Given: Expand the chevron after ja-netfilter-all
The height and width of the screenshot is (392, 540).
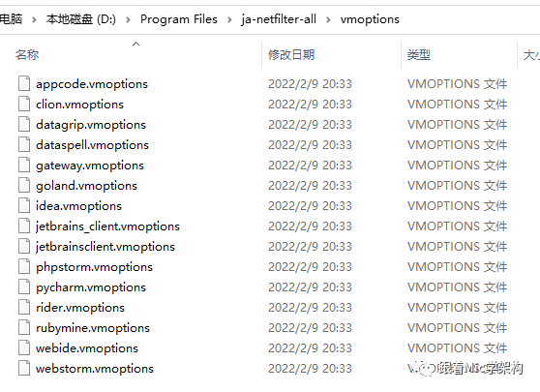Looking at the screenshot, I should (328, 20).
